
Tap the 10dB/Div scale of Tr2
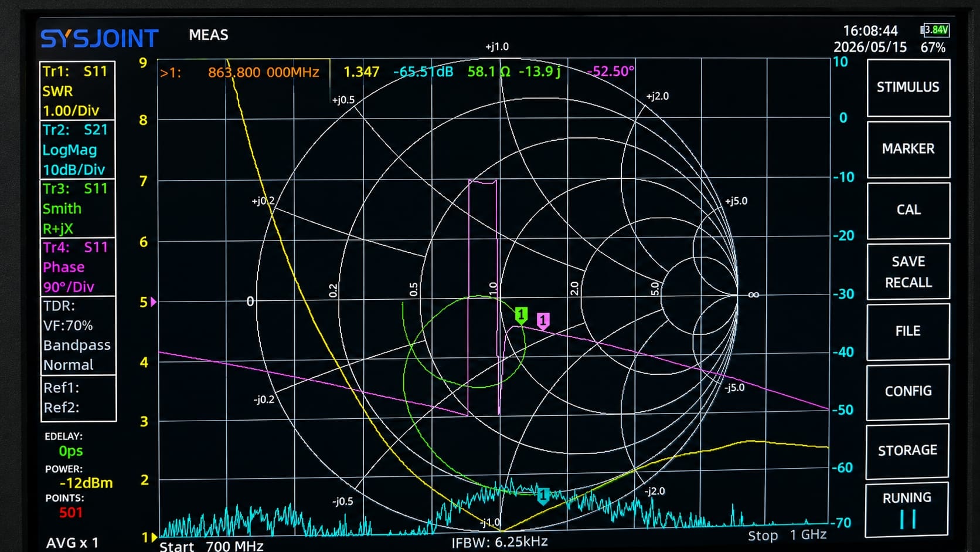pyautogui.click(x=74, y=170)
